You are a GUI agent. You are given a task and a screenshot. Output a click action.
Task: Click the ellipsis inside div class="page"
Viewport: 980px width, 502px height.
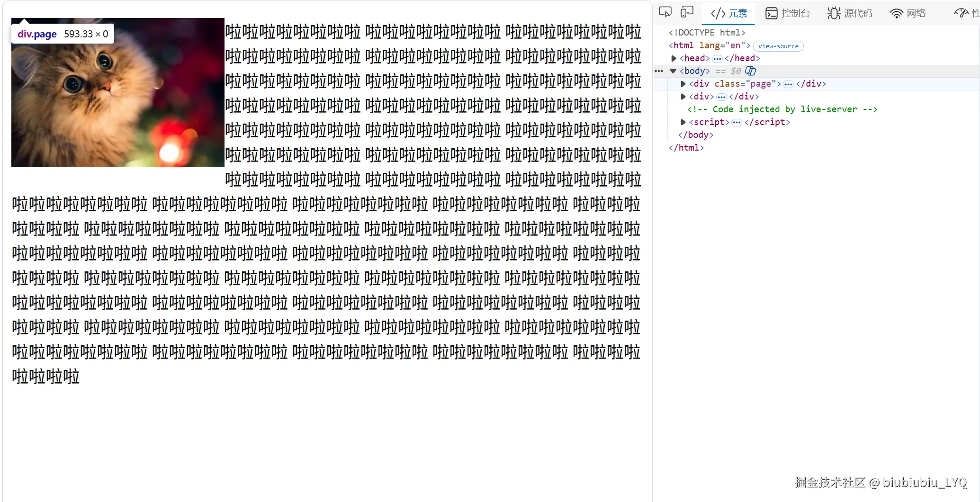click(x=788, y=84)
